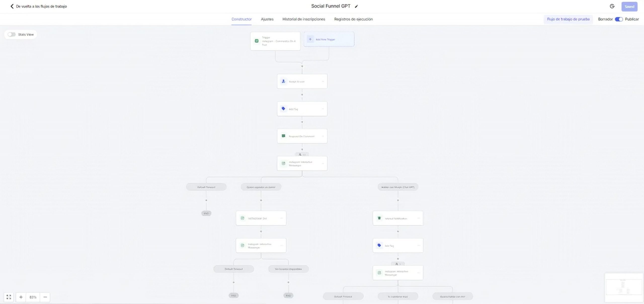Click the workflow minimap thumbnail
This screenshot has width=644, height=304.
(x=624, y=287)
